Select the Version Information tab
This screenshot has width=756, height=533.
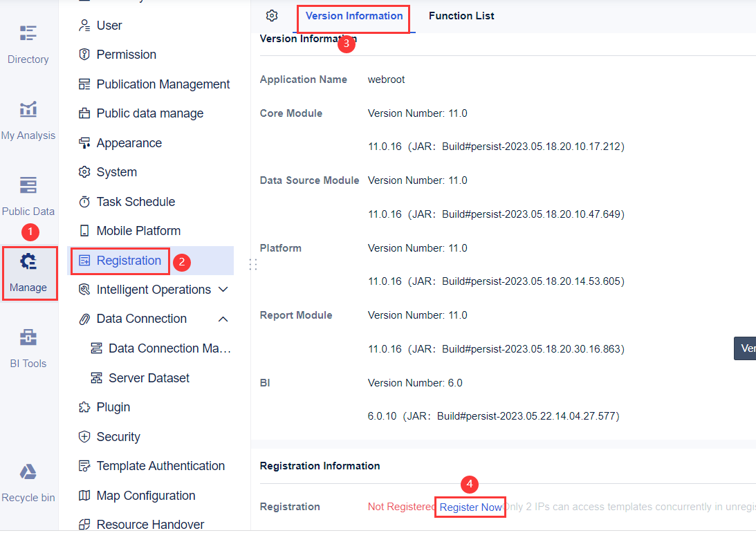pos(353,15)
